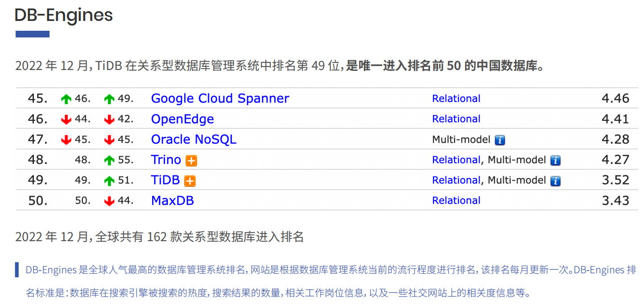The image size is (644, 308).
Task: Click the green up arrow beside 49. in Spanner row
Action: (x=109, y=99)
